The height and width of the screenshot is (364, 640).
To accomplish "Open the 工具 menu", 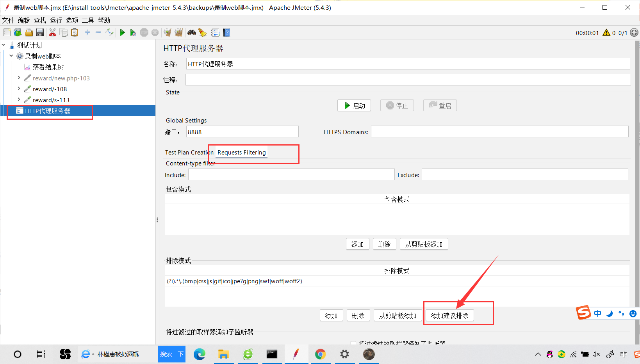I will coord(88,20).
